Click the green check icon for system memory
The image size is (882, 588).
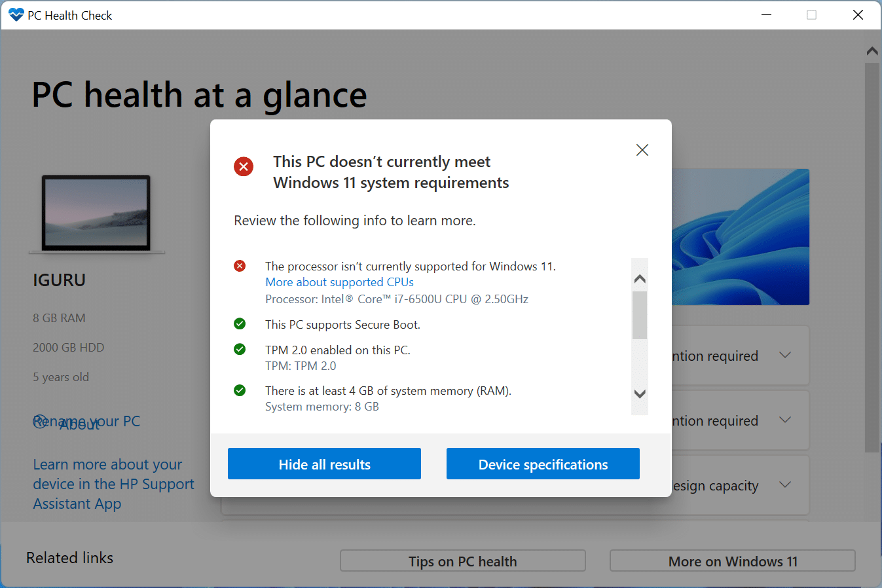tap(240, 390)
